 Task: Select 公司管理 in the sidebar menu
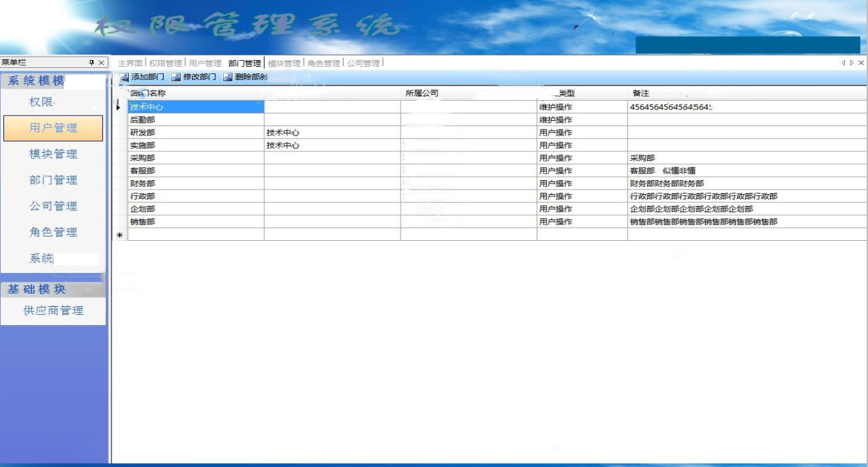coord(53,206)
